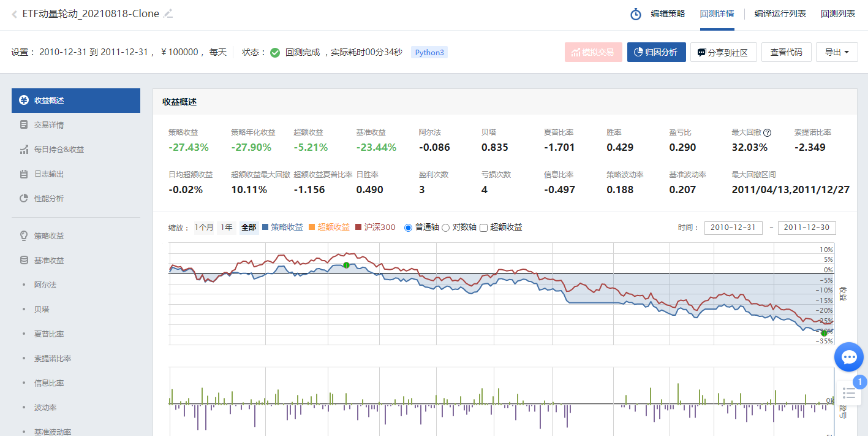Click the 查看代码 button
868x436 pixels.
pos(787,52)
